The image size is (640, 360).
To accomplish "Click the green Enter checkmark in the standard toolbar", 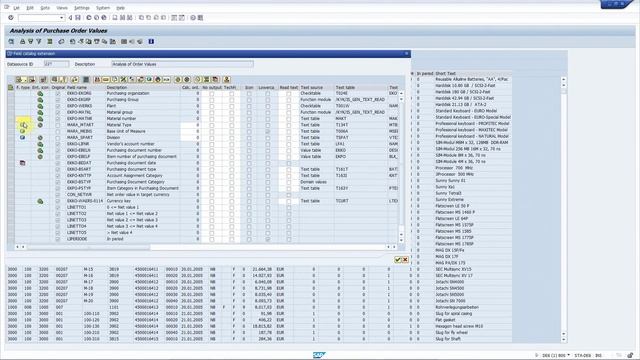I will coord(11,18).
